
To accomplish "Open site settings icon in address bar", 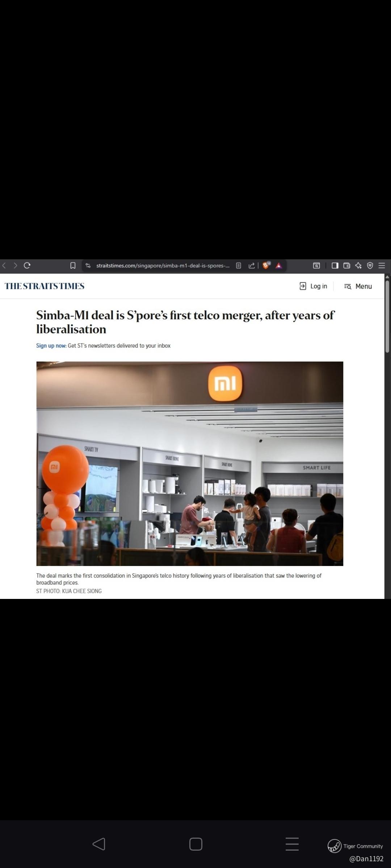I will [x=88, y=266].
